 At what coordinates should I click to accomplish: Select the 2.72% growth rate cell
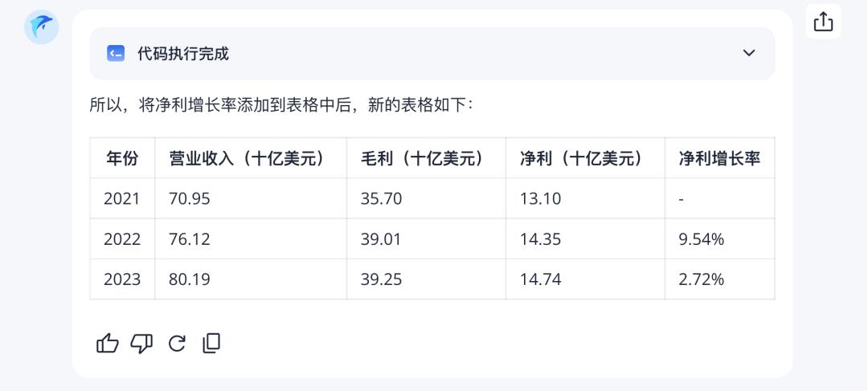pyautogui.click(x=702, y=279)
